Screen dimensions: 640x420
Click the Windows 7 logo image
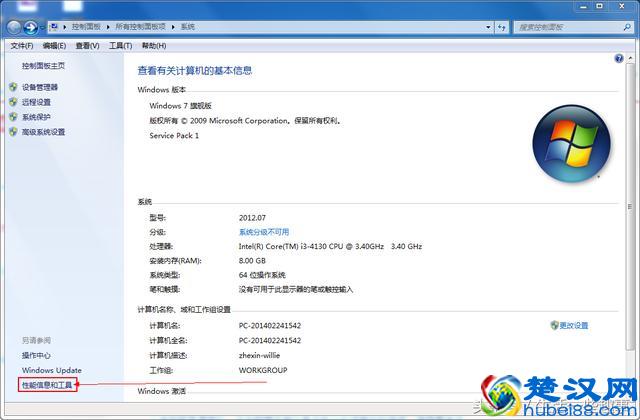pos(571,143)
